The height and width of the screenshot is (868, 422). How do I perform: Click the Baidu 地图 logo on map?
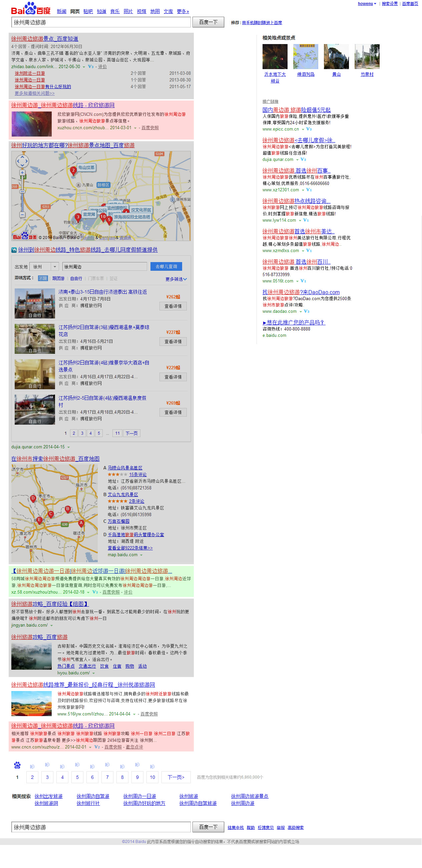(x=24, y=237)
